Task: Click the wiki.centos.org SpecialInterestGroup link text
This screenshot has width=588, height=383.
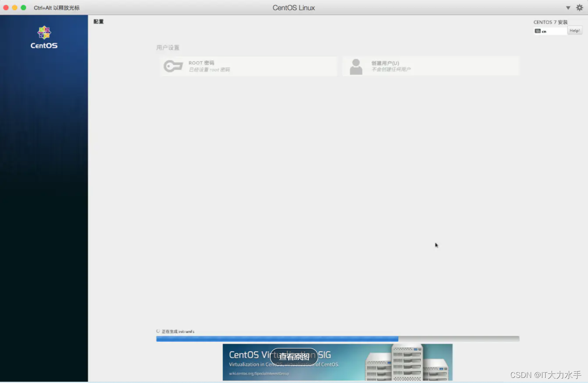Action: pyautogui.click(x=259, y=374)
